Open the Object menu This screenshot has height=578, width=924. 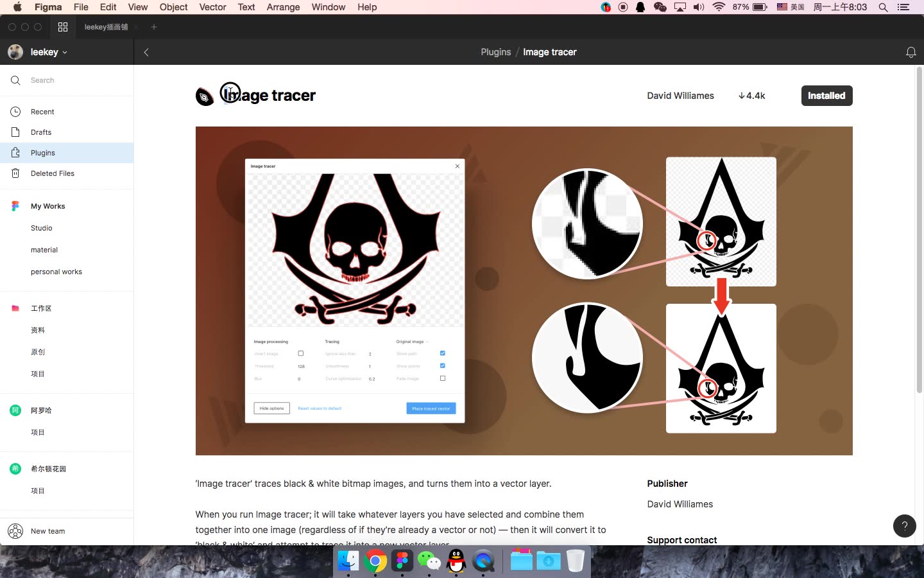(x=173, y=7)
